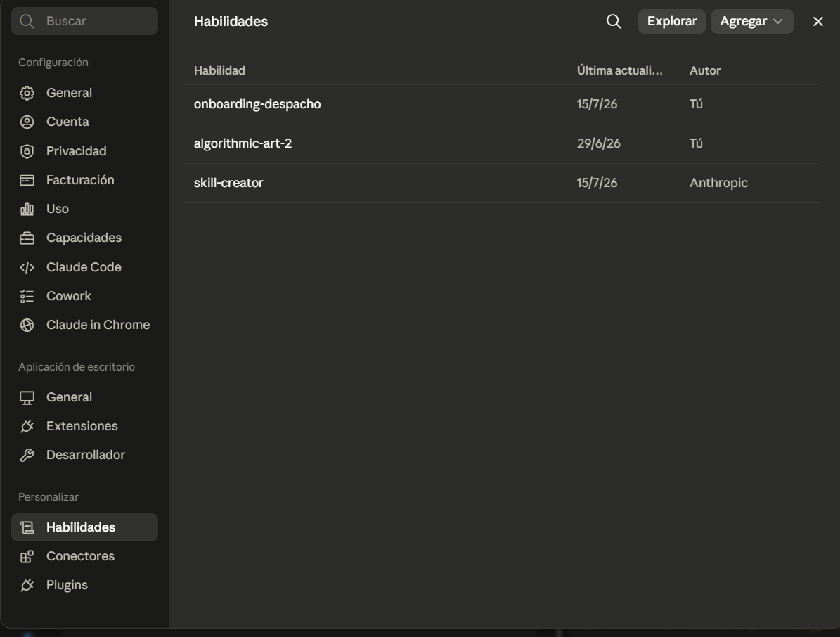The image size is (840, 637).
Task: Click the Habilidades page title
Action: pos(231,21)
